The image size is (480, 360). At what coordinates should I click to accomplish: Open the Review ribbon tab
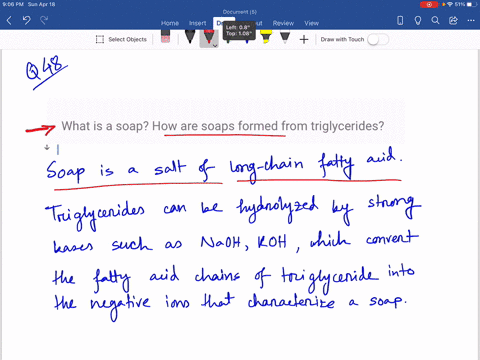tap(283, 23)
